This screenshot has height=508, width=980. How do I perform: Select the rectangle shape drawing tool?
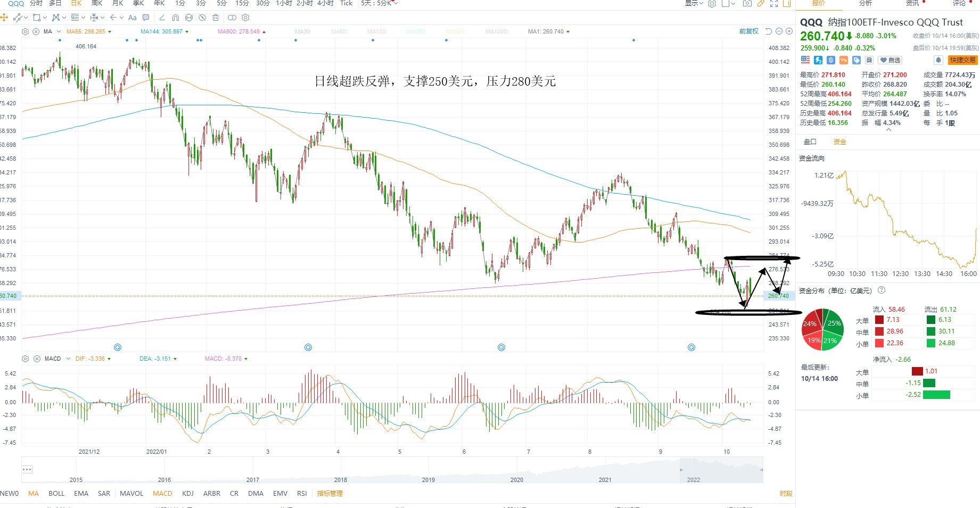tap(37, 18)
